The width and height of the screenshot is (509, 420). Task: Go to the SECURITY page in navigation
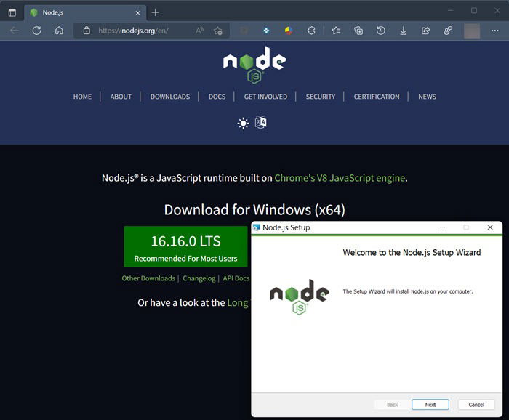point(321,97)
